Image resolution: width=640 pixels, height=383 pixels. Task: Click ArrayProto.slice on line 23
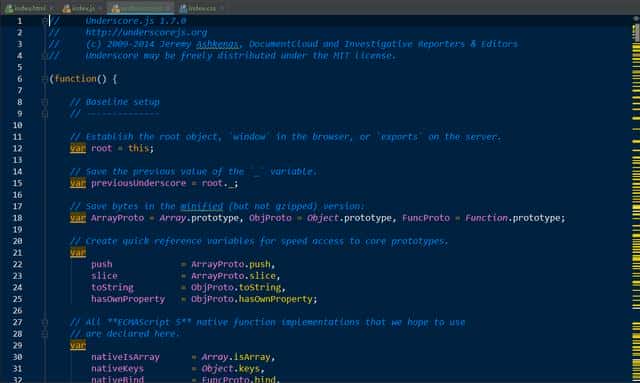pyautogui.click(x=233, y=276)
